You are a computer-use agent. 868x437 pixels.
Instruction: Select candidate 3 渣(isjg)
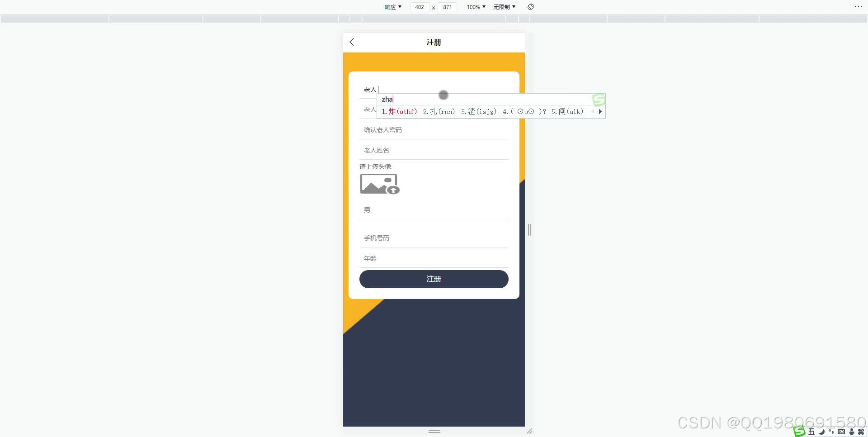(x=479, y=111)
